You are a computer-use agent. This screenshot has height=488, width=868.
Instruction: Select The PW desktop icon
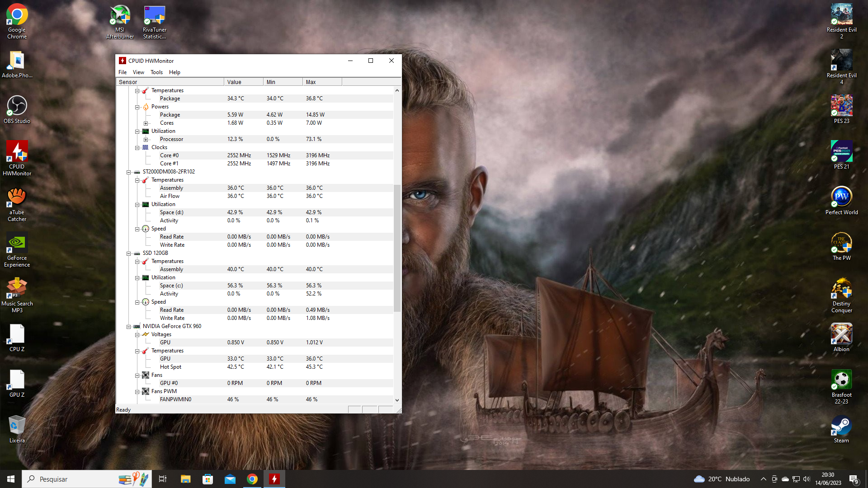[x=841, y=247]
